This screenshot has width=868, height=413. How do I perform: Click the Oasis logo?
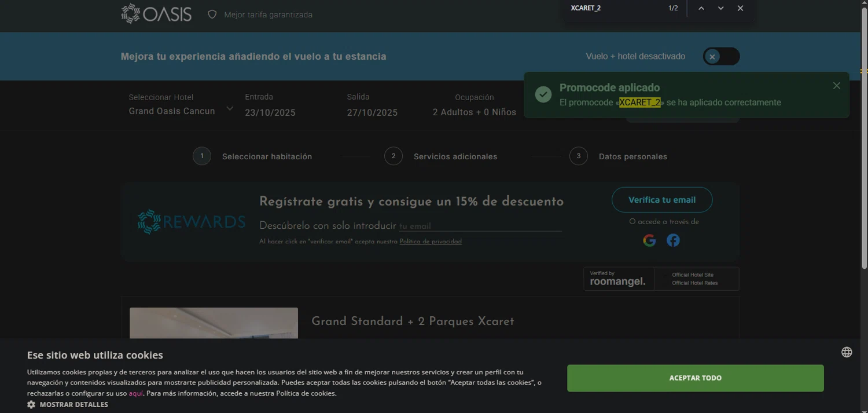click(156, 14)
